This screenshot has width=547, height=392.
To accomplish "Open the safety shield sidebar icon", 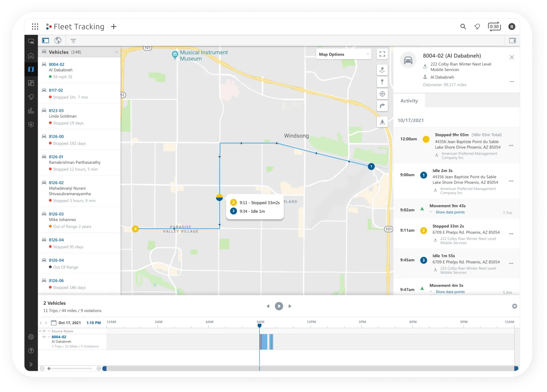I will point(31,125).
